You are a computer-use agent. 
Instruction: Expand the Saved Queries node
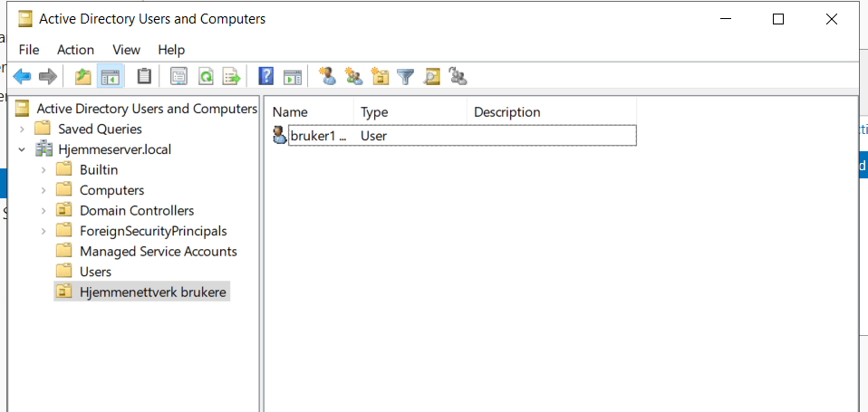[x=22, y=129]
